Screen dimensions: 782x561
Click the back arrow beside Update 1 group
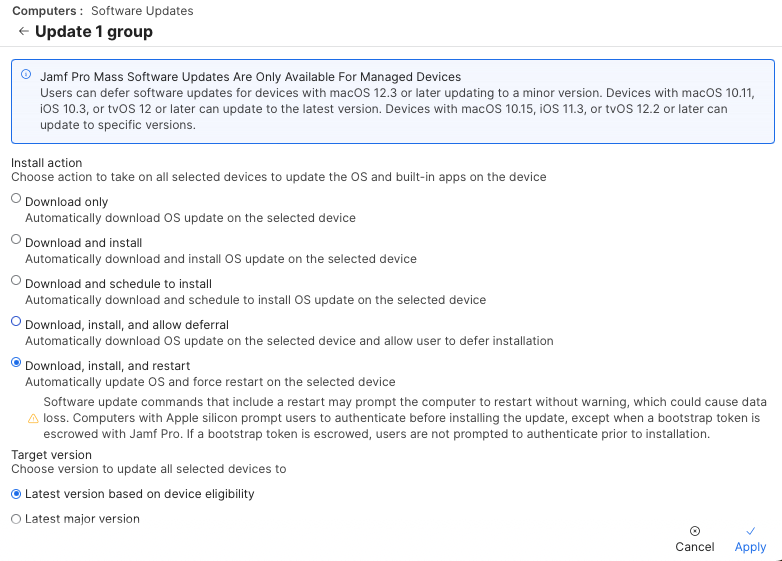tap(23, 32)
